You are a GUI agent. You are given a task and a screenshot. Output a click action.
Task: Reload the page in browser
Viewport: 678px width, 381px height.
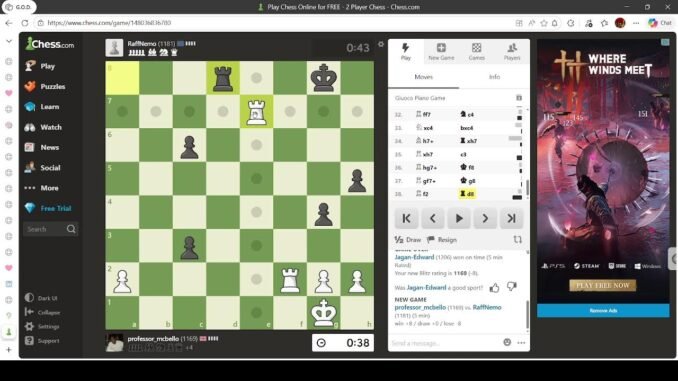click(x=25, y=23)
